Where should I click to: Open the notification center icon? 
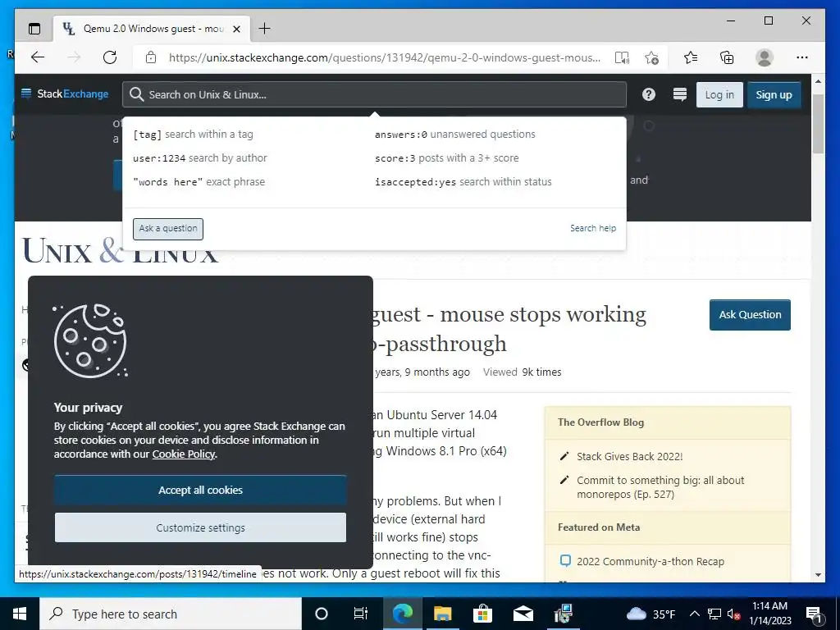pos(814,614)
